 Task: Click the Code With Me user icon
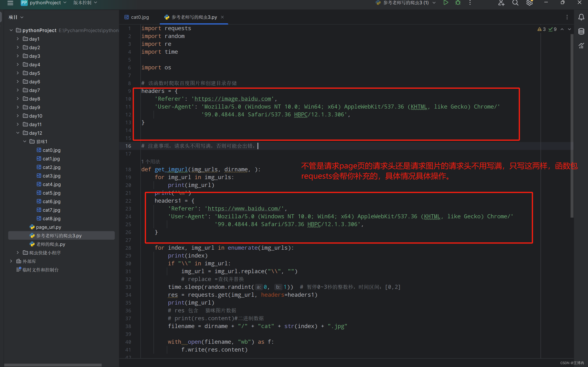[501, 3]
